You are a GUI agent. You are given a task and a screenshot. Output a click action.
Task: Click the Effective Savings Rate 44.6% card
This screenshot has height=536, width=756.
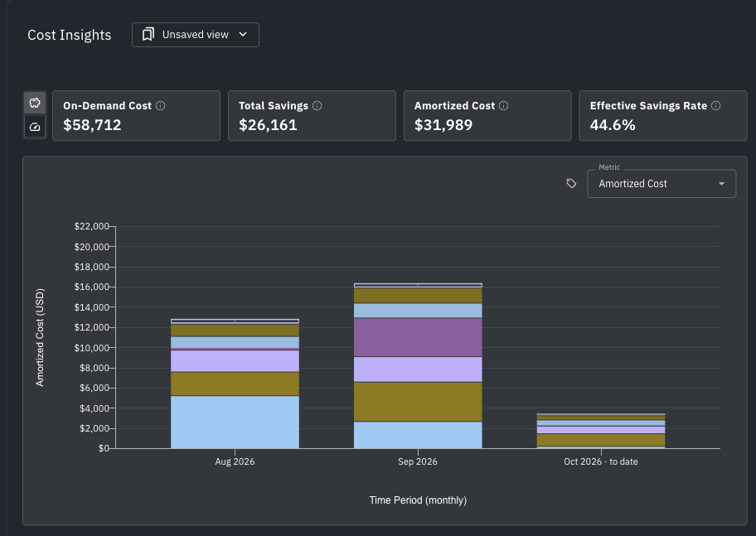pyautogui.click(x=663, y=116)
